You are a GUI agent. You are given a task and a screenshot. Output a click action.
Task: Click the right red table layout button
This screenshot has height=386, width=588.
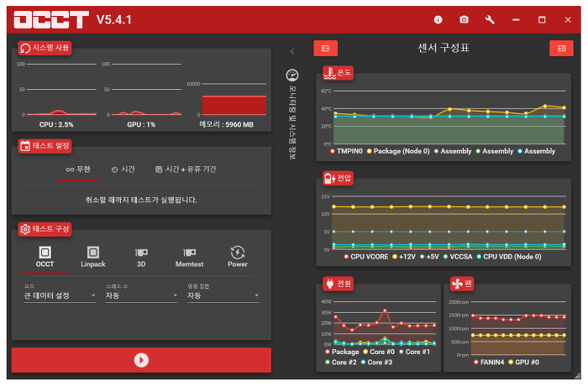point(561,49)
